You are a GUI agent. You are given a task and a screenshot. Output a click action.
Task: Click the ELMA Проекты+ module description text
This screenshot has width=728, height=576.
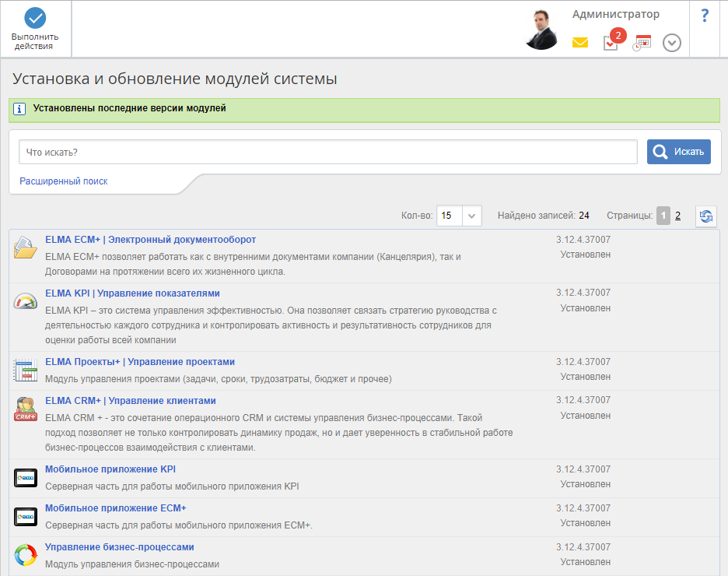219,379
